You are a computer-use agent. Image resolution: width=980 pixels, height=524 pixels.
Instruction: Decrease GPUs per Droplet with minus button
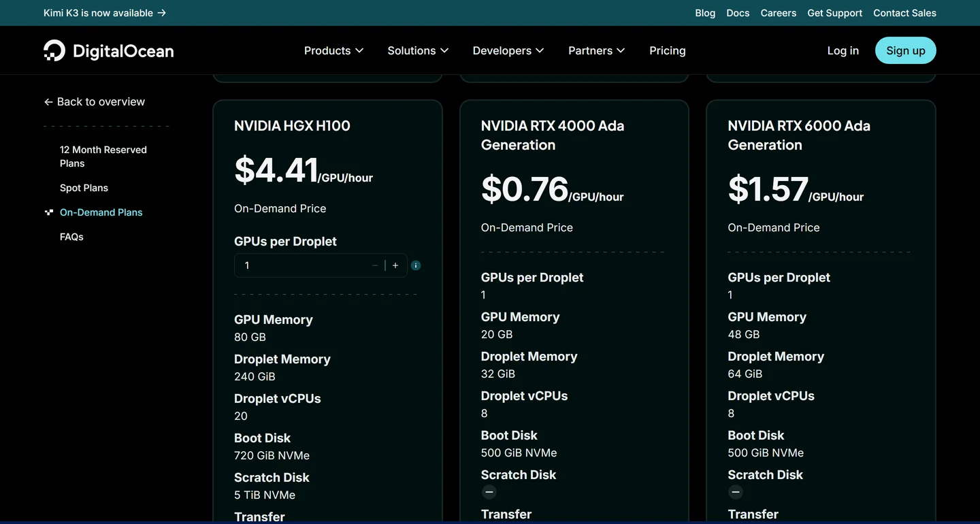tap(375, 265)
